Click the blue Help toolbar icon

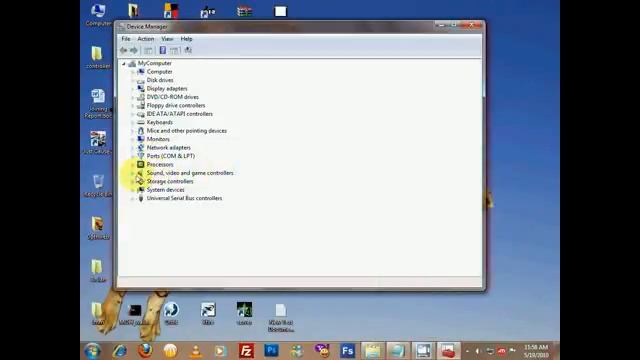(162, 50)
